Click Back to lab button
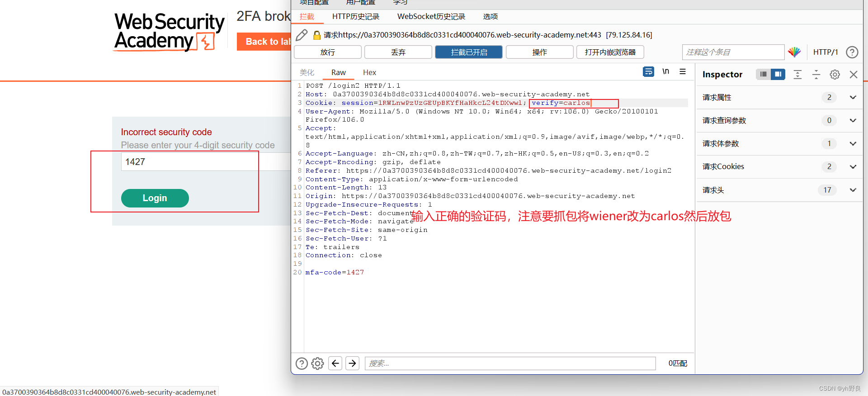Screen dimensions: 868x396 tap(264, 42)
